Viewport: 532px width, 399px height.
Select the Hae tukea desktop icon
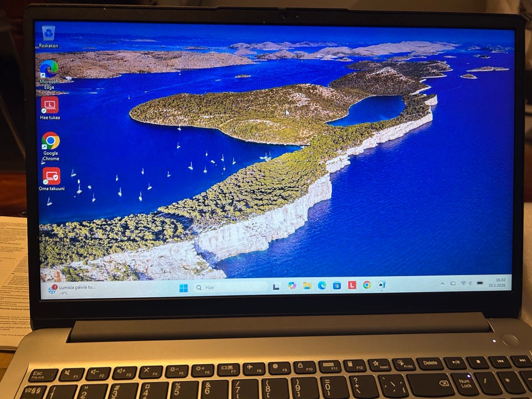pos(50,108)
